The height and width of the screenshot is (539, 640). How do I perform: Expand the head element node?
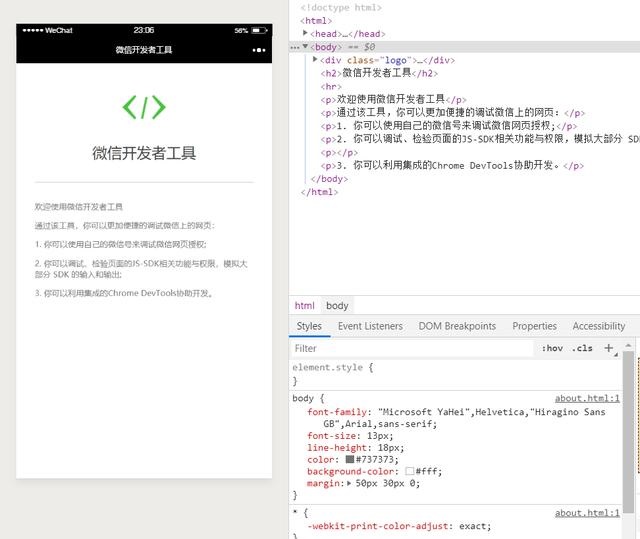305,33
